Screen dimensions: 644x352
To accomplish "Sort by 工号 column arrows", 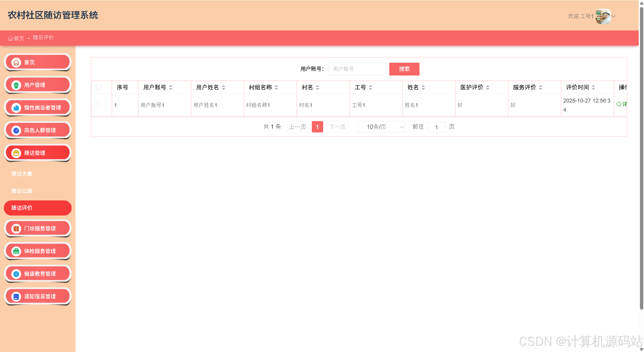I will pos(370,87).
